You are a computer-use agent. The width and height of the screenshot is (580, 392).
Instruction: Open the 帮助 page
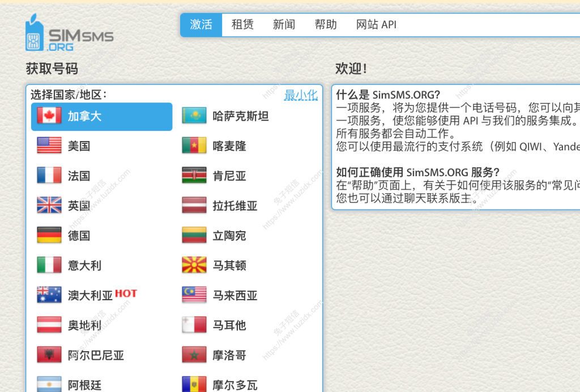(325, 25)
